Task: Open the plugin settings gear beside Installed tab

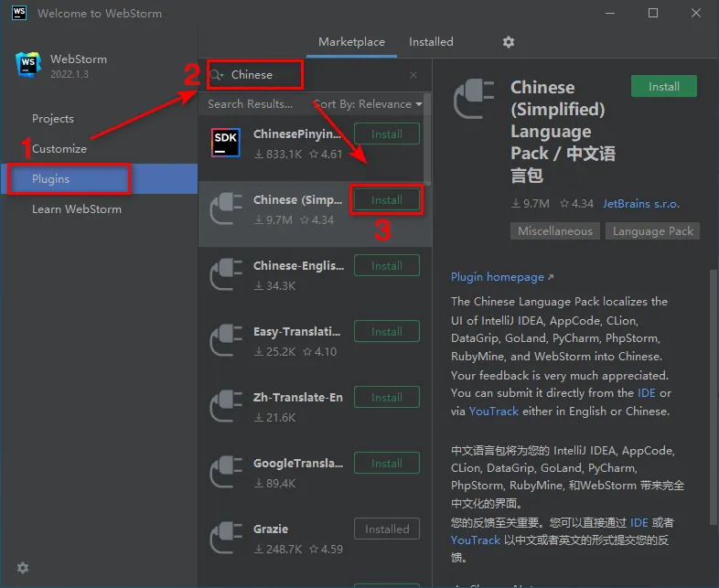Action: coord(508,42)
